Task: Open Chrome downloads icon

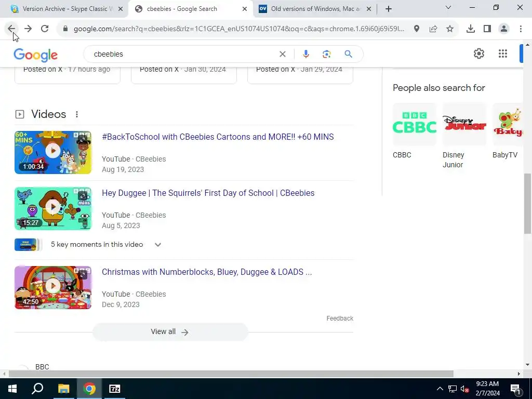Action: click(x=471, y=29)
